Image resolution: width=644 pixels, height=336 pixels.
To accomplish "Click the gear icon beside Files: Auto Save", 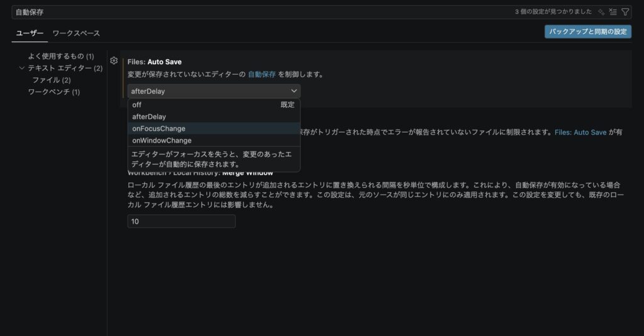I will click(114, 61).
